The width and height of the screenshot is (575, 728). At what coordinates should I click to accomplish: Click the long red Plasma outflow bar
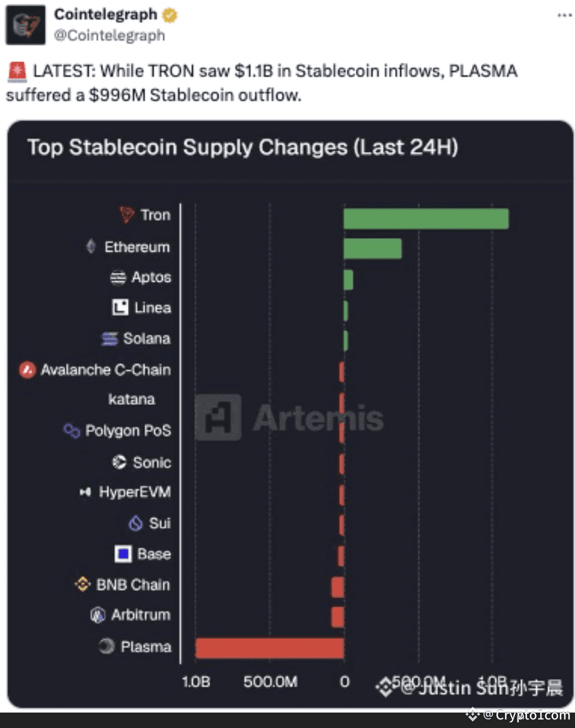(x=269, y=648)
